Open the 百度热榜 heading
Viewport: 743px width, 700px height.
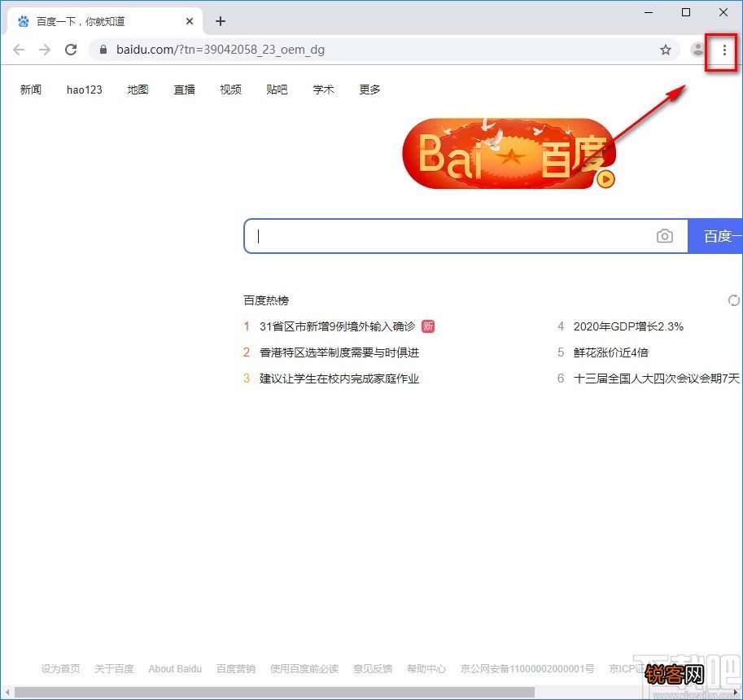[266, 300]
